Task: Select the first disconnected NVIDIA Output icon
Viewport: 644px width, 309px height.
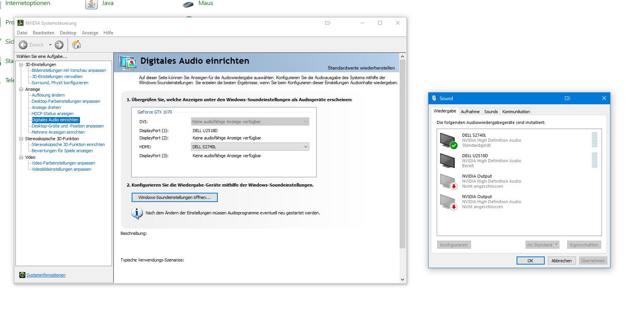Action: [x=448, y=182]
